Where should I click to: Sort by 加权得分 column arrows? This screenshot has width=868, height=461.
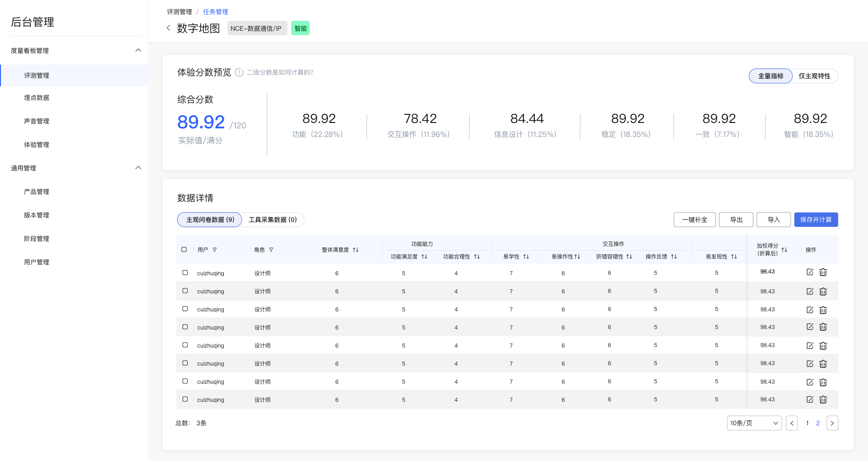coord(784,249)
